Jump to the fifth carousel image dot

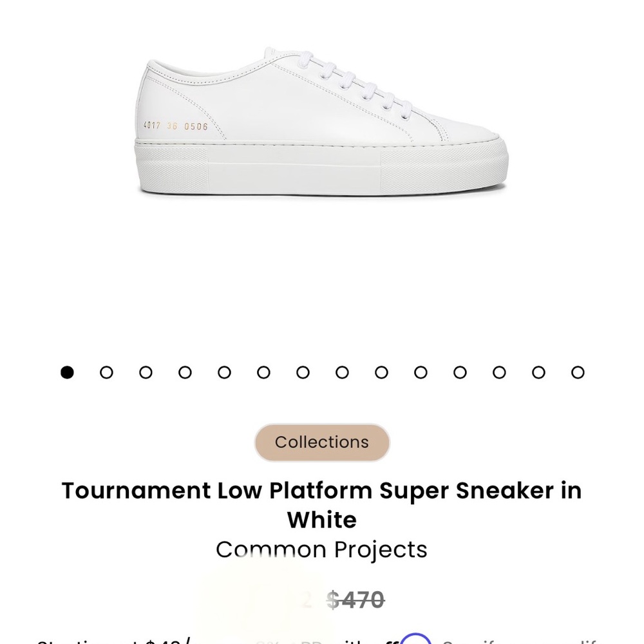click(223, 372)
